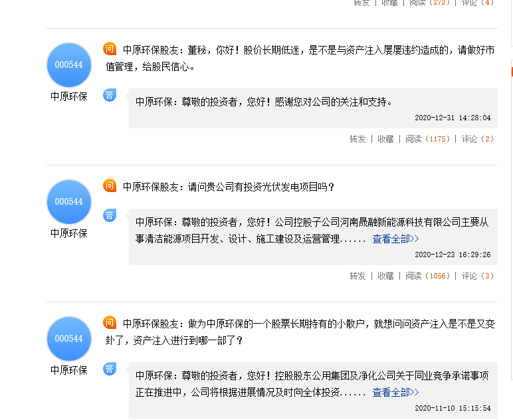Click the orange 问 icon on the share-price question

(x=110, y=49)
